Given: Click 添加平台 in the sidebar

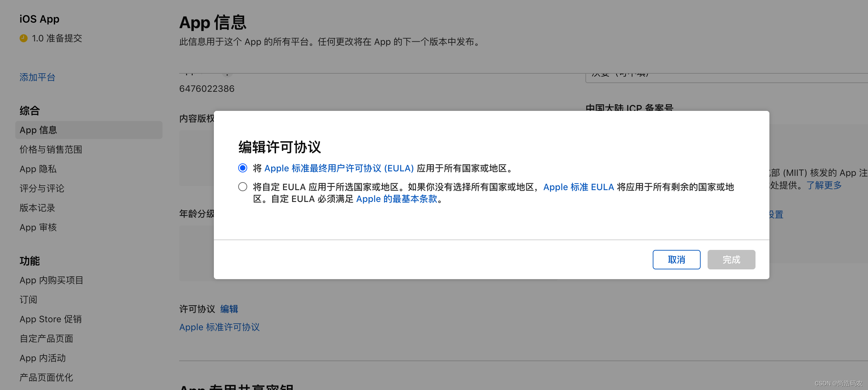Looking at the screenshot, I should 37,77.
